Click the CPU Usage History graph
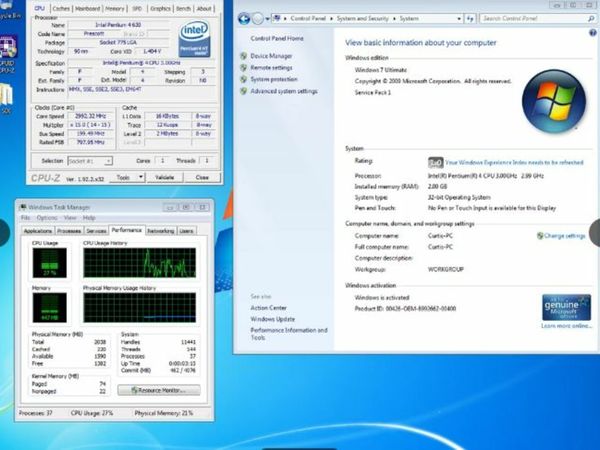600x450 pixels. tap(140, 263)
